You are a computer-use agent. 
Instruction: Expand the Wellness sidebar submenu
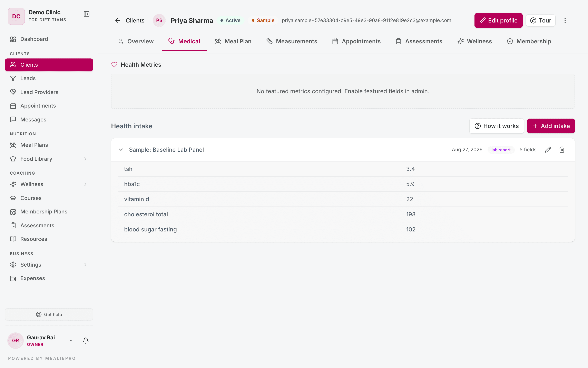coord(85,184)
